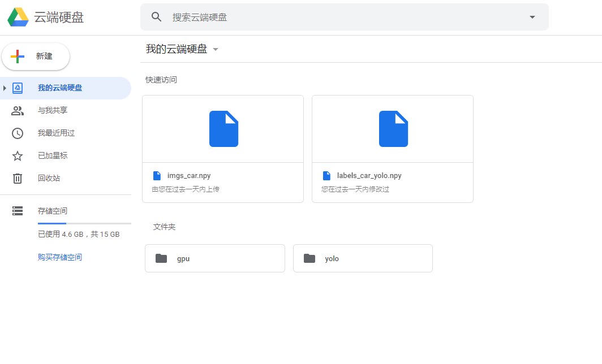Click the colorful plus icon in 新建
The height and width of the screenshot is (364, 602).
(18, 57)
